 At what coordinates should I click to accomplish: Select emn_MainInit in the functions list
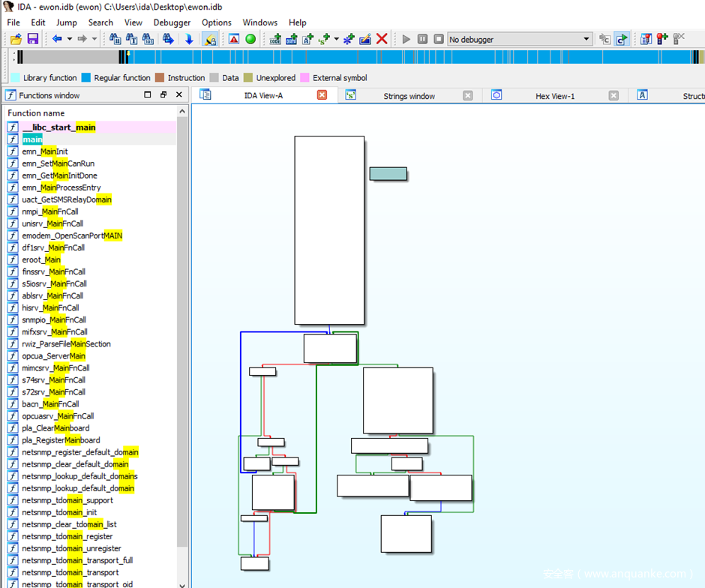[45, 151]
